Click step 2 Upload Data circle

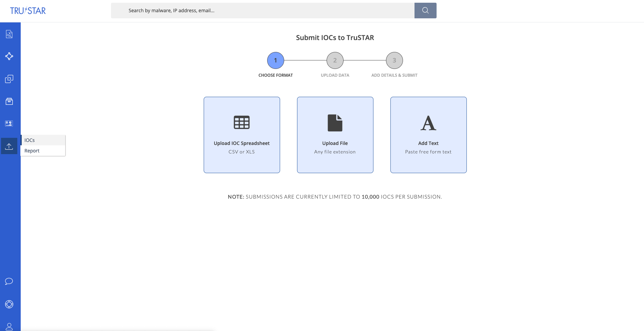(x=335, y=60)
